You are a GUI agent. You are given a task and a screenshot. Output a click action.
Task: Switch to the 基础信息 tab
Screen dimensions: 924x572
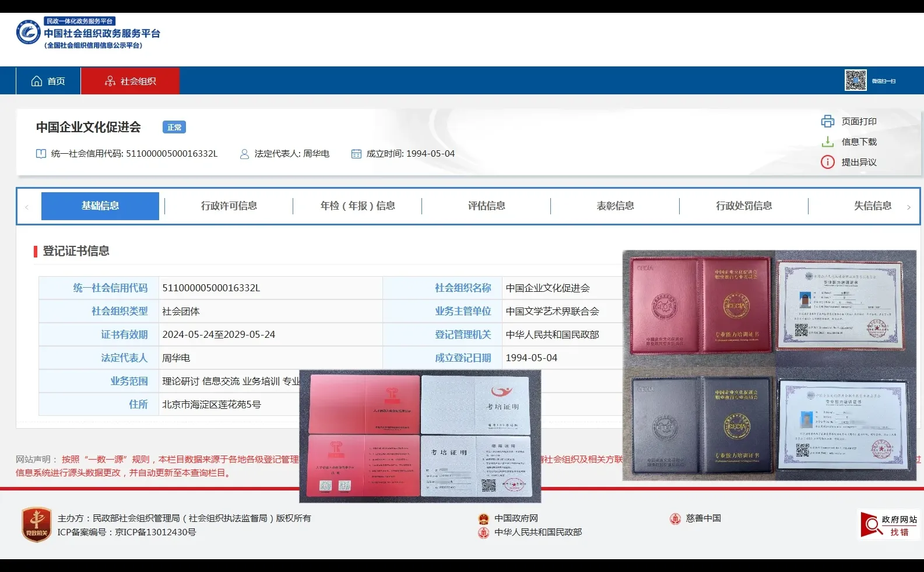(100, 206)
